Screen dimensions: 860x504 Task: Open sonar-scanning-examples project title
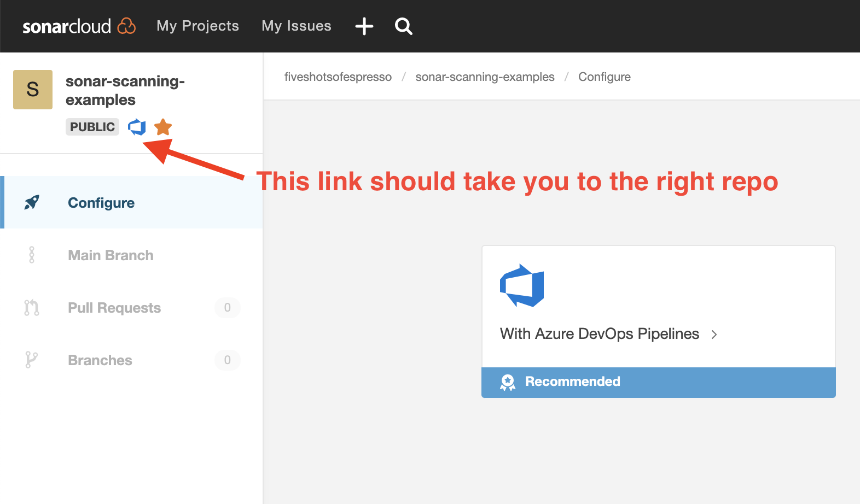125,90
